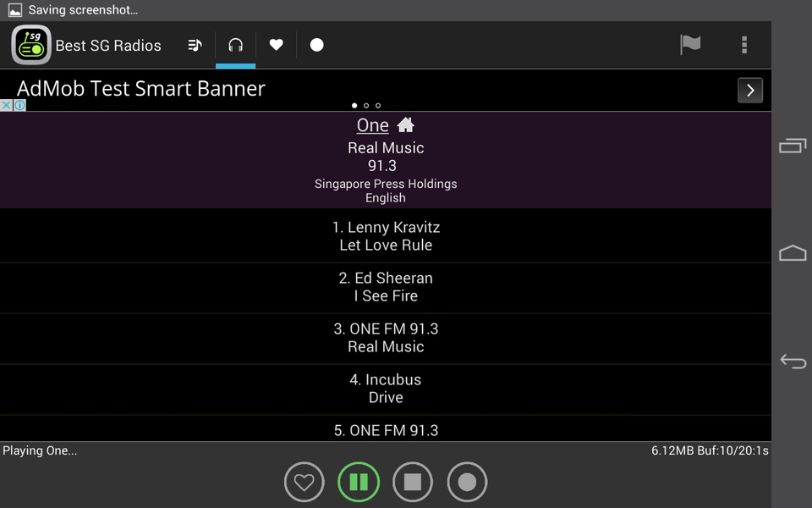Tap the Best SG Radios app logo
Viewport: 812px width, 508px height.
pos(31,45)
